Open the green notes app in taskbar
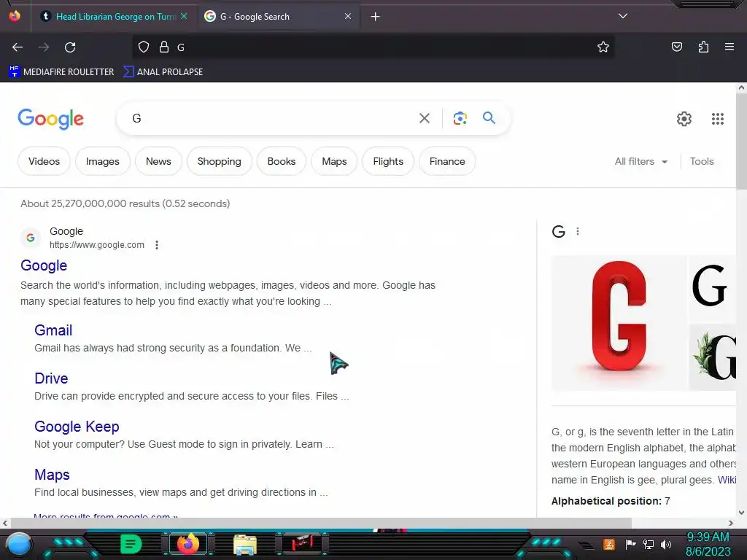This screenshot has width=747, height=560. pyautogui.click(x=131, y=544)
